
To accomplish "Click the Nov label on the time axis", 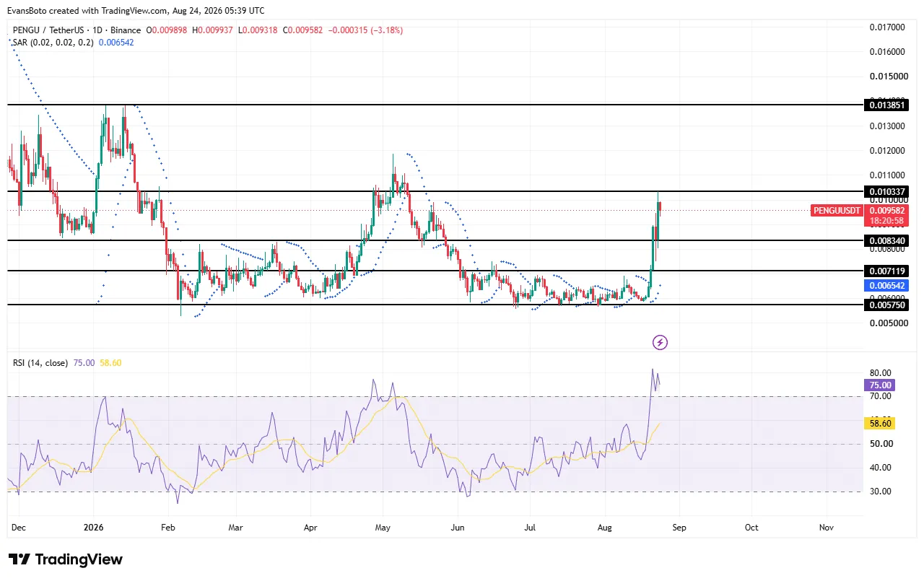I will (x=827, y=528).
